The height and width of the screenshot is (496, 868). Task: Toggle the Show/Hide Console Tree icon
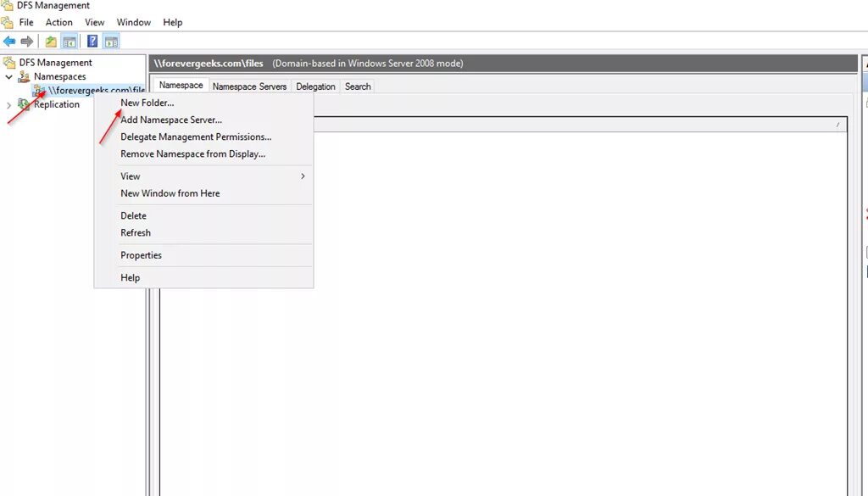tap(70, 42)
